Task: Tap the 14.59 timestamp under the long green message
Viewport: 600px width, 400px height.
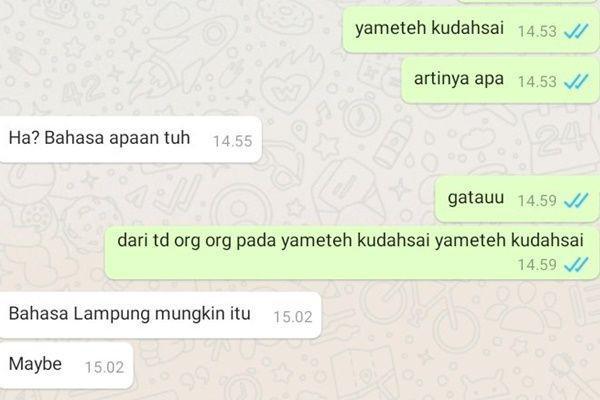Action: click(x=537, y=265)
